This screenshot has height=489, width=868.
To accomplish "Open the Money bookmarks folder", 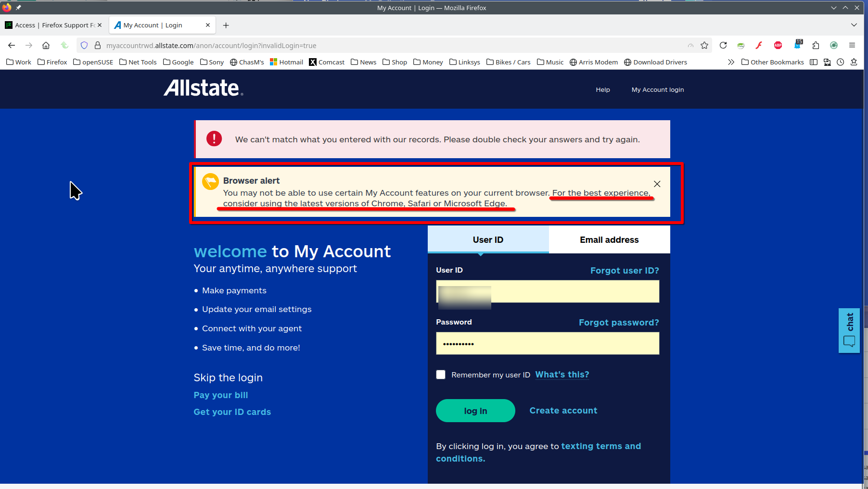I will (x=428, y=62).
